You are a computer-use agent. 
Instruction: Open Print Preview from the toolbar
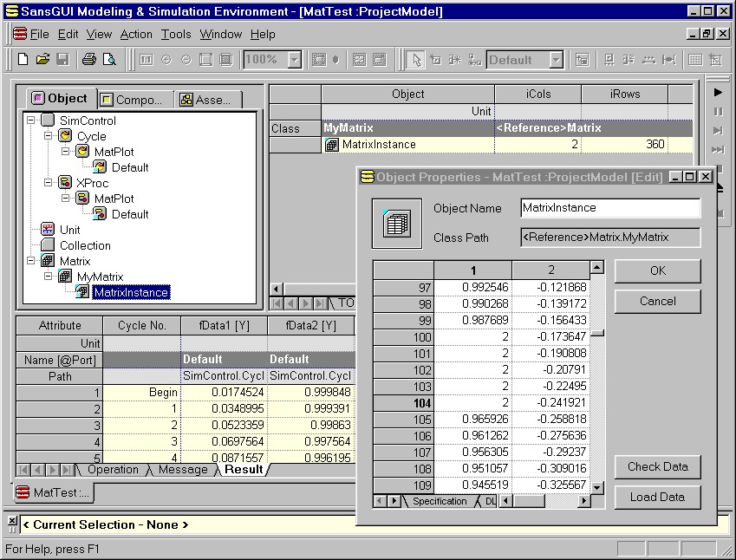pos(109,60)
